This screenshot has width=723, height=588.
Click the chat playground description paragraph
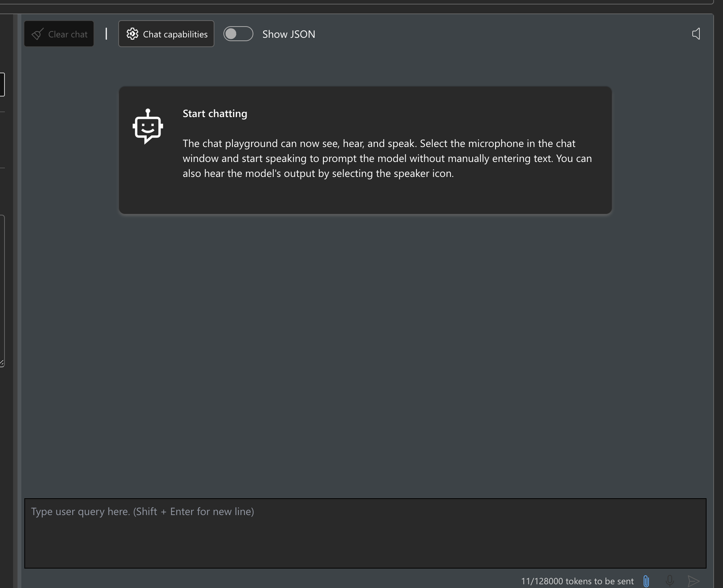[387, 159]
